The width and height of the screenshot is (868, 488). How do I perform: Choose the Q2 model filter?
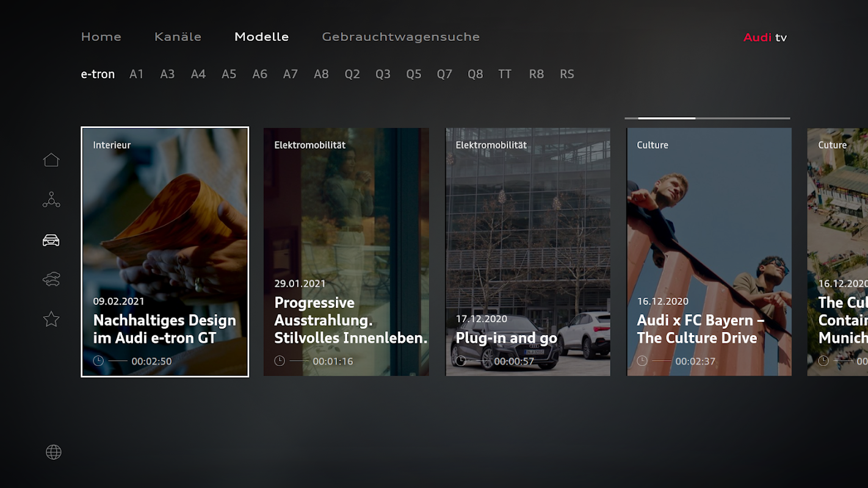pyautogui.click(x=352, y=74)
